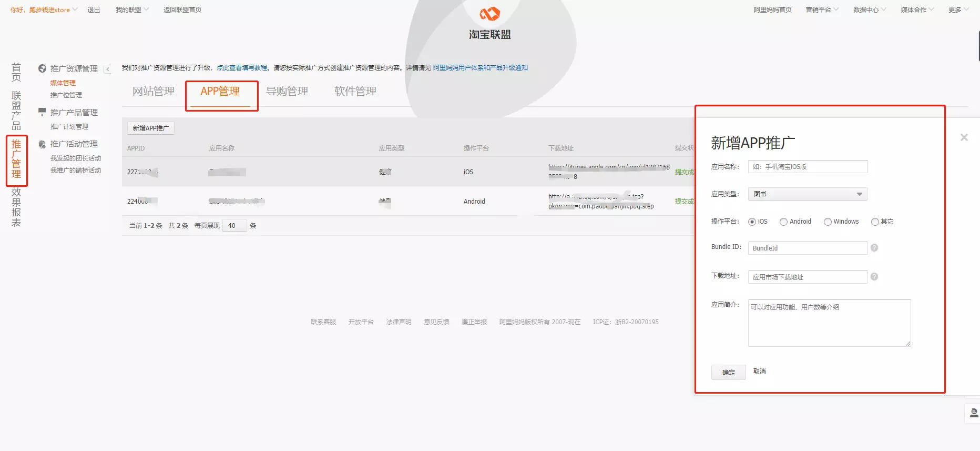The image size is (980, 451).
Task: Click the Taobao Alliance logo
Action: tap(489, 23)
